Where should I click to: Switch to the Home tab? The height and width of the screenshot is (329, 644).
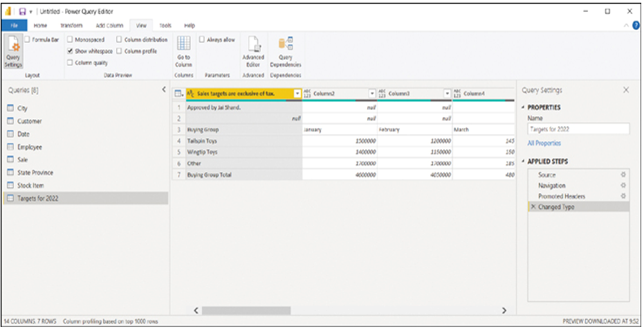coord(40,26)
